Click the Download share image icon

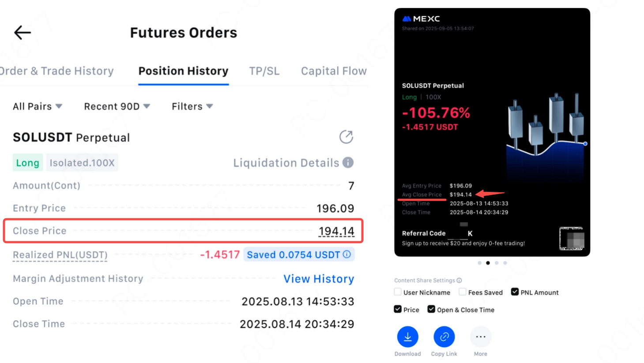[407, 337]
